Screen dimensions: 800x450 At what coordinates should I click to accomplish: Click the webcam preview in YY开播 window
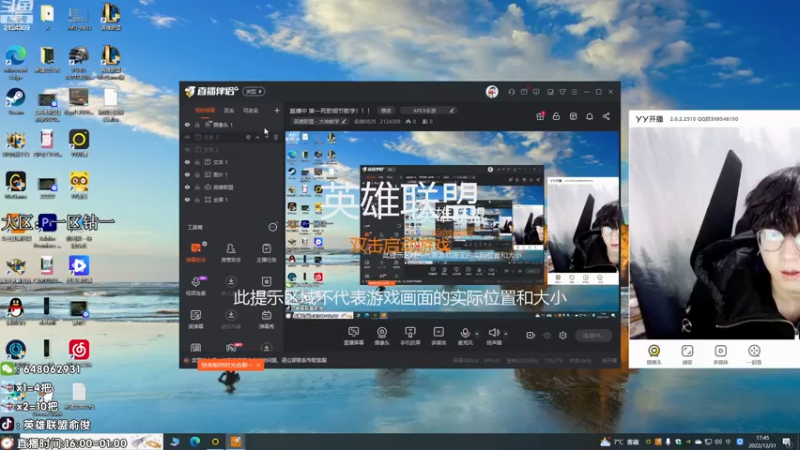click(715, 233)
